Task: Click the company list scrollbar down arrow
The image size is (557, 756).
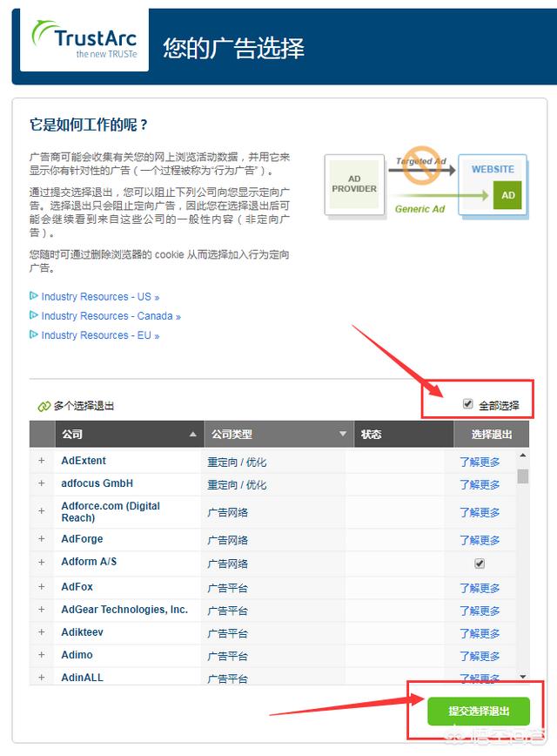Action: tap(523, 676)
